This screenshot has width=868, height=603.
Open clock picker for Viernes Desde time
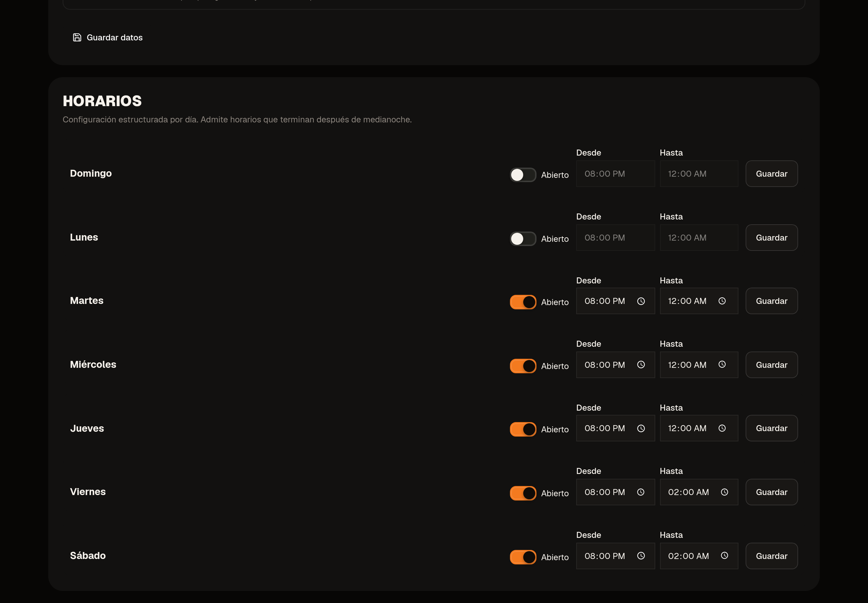pyautogui.click(x=641, y=492)
